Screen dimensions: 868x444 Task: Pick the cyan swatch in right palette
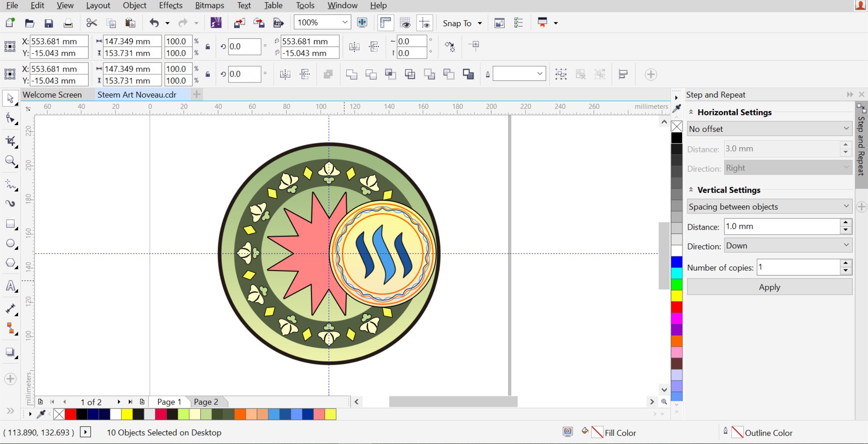click(677, 273)
